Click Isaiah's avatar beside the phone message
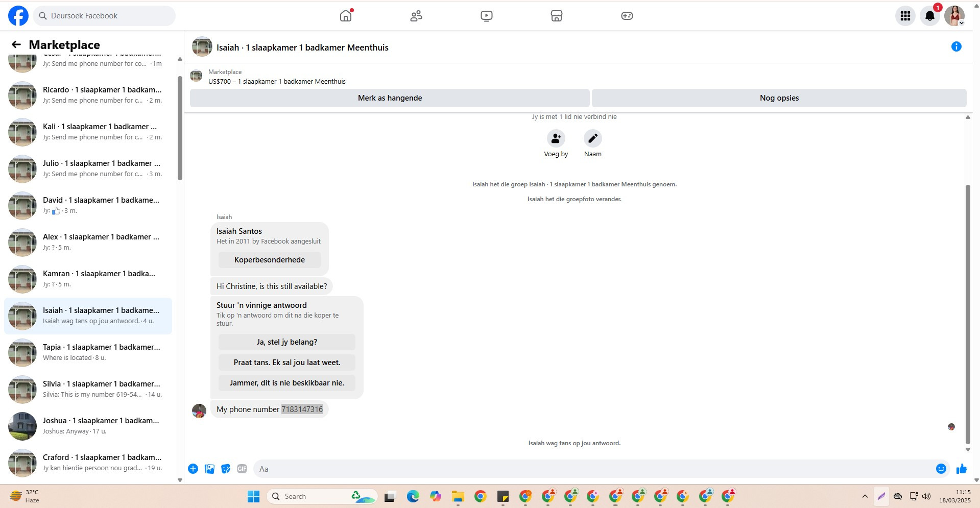980x508 pixels. click(199, 411)
